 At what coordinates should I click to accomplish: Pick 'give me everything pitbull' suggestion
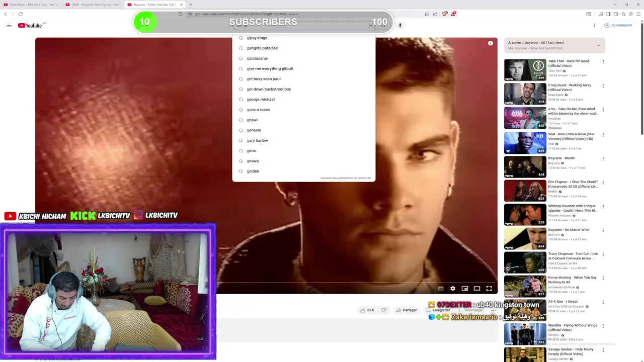(x=303, y=68)
